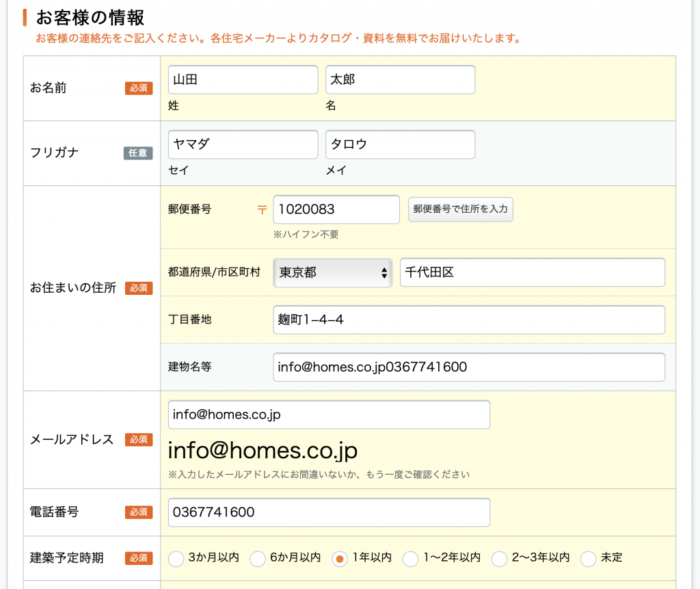This screenshot has width=700, height=589.
Task: Click the メールアドレス row label
Action: [x=72, y=439]
